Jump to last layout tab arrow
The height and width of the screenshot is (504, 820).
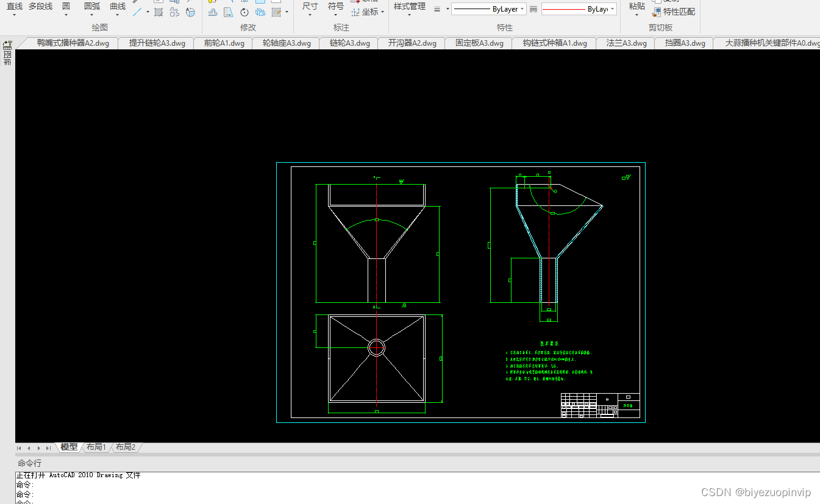(x=48, y=448)
